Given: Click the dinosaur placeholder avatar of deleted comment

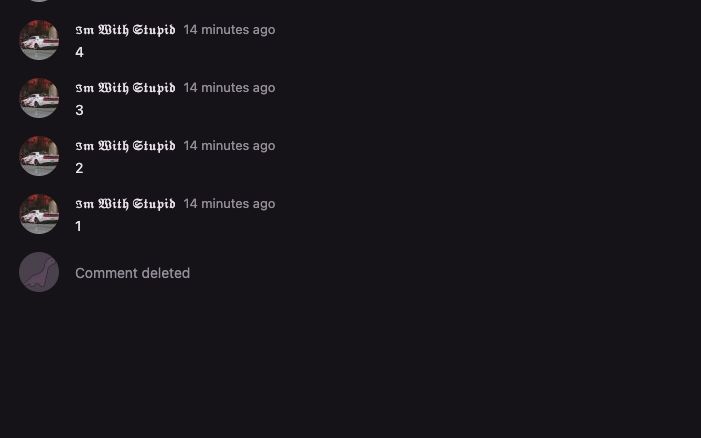Looking at the screenshot, I should [x=39, y=272].
